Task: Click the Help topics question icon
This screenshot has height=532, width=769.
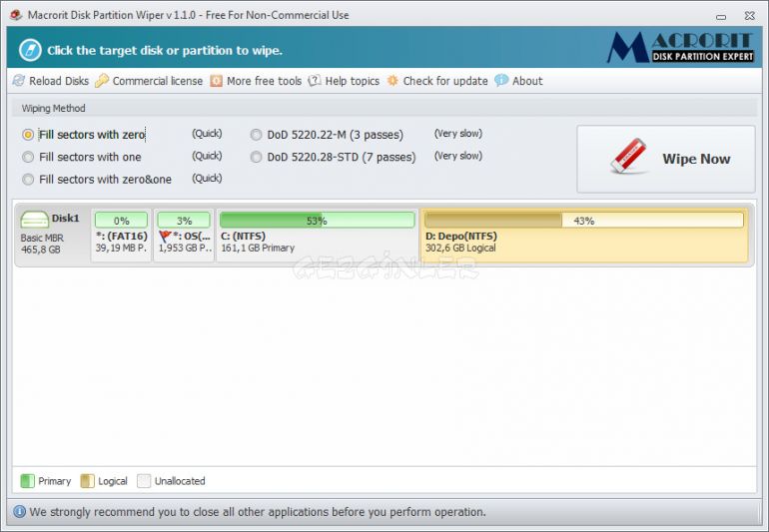Action: tap(315, 81)
